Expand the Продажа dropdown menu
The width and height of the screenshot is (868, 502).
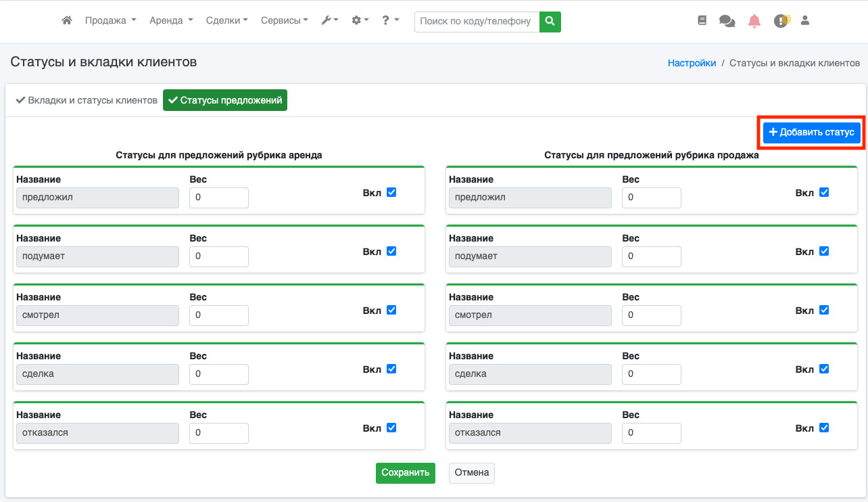pyautogui.click(x=110, y=21)
